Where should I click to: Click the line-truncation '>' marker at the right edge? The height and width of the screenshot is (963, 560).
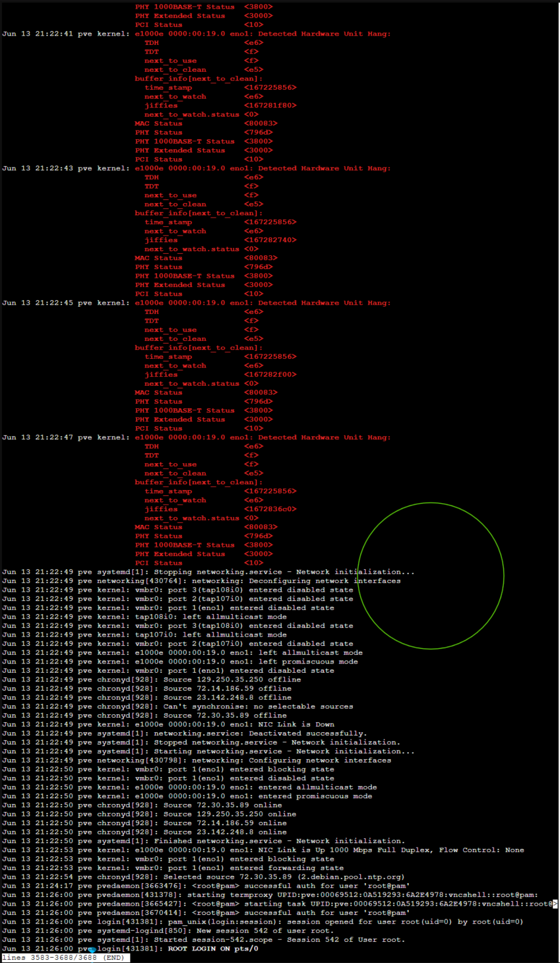tap(555, 904)
